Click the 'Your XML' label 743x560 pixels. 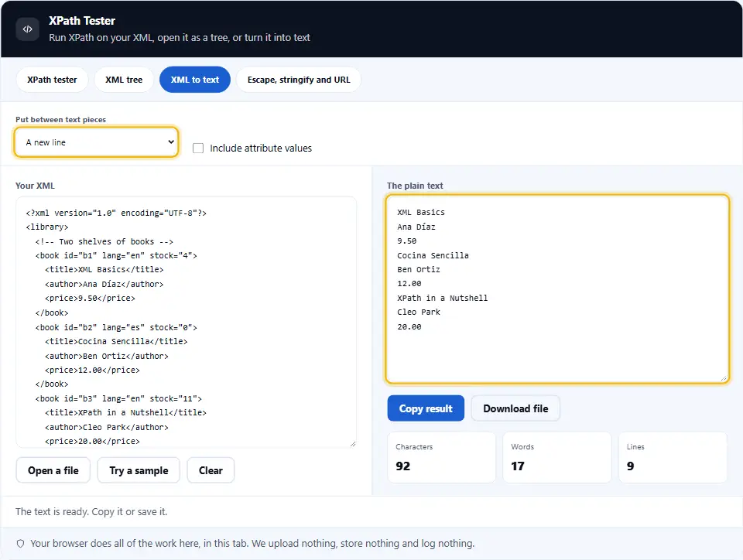35,186
